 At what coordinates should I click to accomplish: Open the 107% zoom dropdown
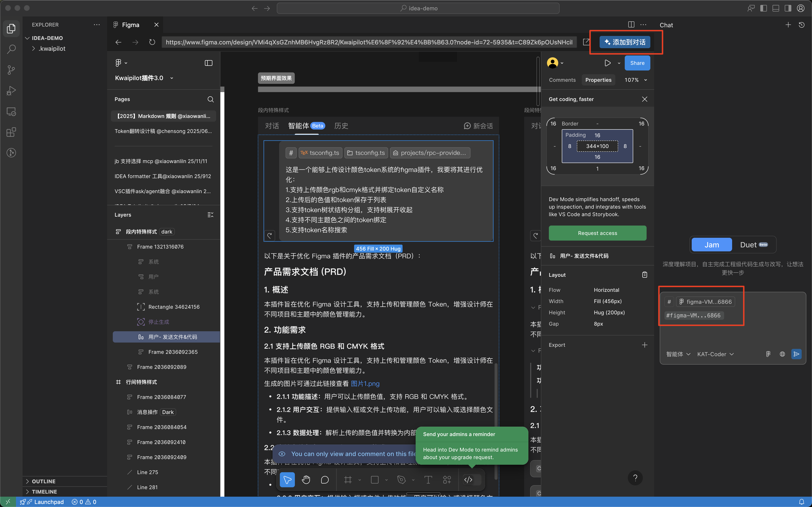(636, 80)
